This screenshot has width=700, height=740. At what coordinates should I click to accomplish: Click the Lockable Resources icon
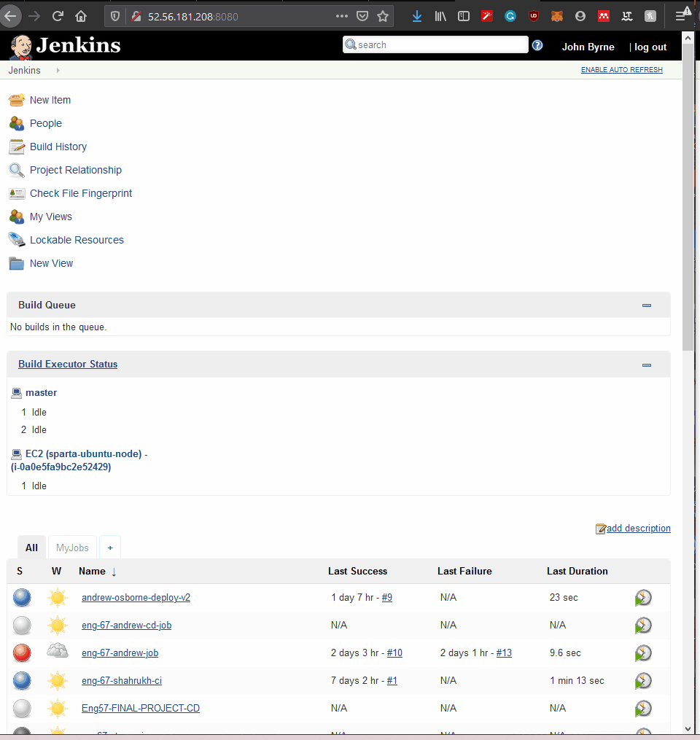pyautogui.click(x=17, y=240)
